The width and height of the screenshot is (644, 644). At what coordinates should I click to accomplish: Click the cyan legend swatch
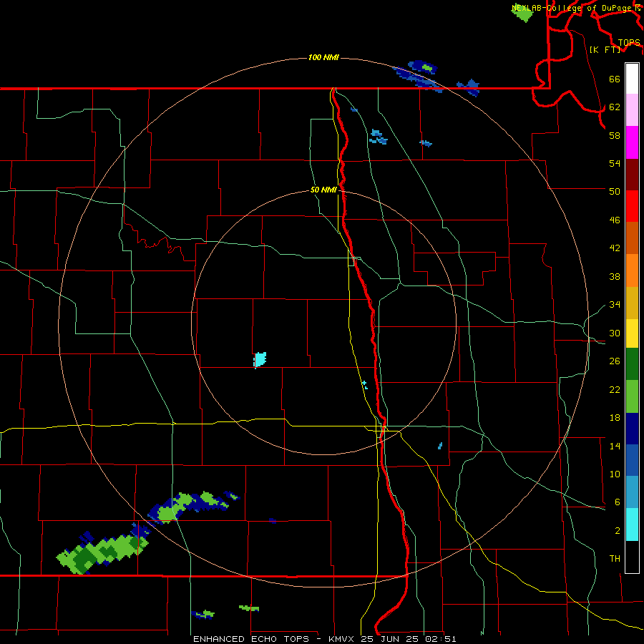[632, 525]
